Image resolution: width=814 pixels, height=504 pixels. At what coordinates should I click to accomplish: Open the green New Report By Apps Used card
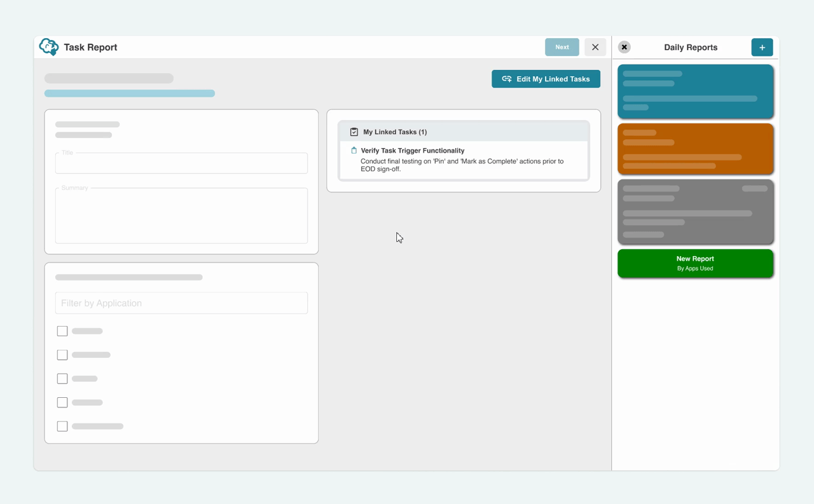(695, 263)
